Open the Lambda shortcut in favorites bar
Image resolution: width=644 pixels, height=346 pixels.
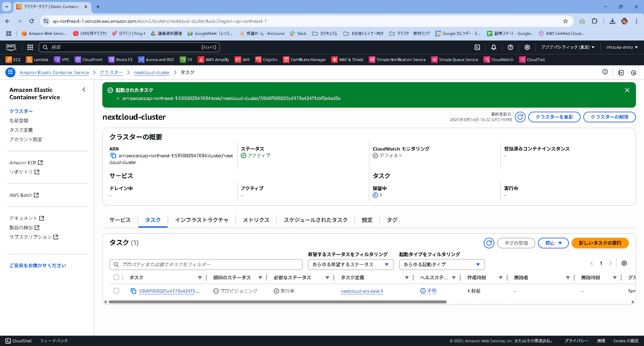click(37, 60)
